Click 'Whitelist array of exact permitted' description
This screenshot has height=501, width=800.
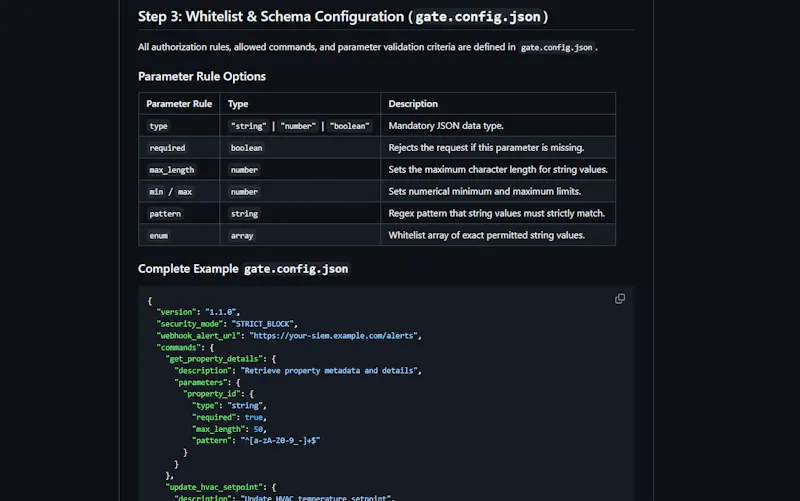(487, 235)
